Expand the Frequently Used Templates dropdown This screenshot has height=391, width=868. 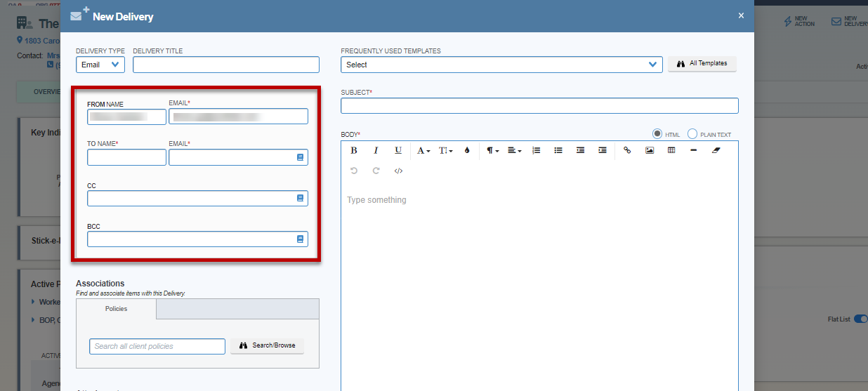pos(501,65)
